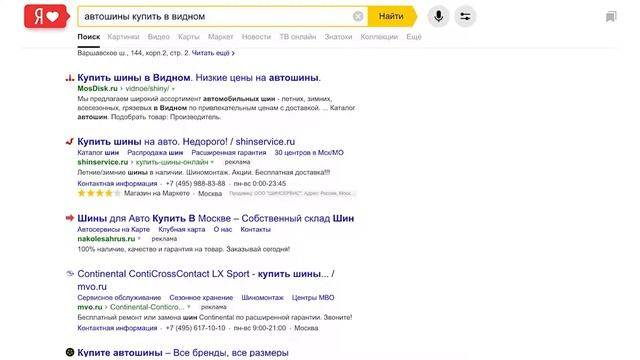Screen dimensions: 640x360
Task: Expand dropdown arrow after vidnoe/shiny/
Action: [x=173, y=89]
